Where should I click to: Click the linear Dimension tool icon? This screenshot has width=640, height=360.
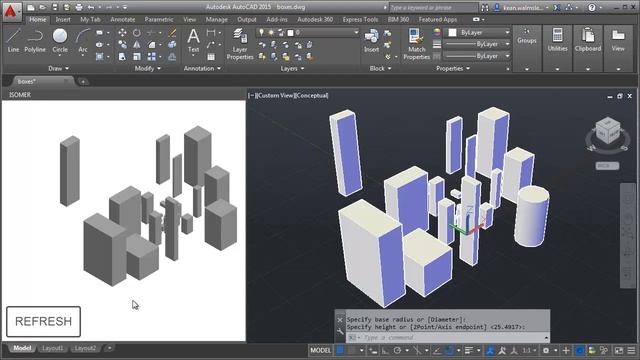tap(211, 33)
